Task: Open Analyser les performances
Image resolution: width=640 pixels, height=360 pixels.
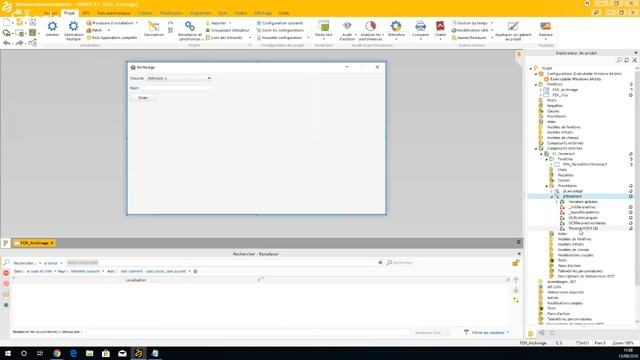Action: pos(371,26)
